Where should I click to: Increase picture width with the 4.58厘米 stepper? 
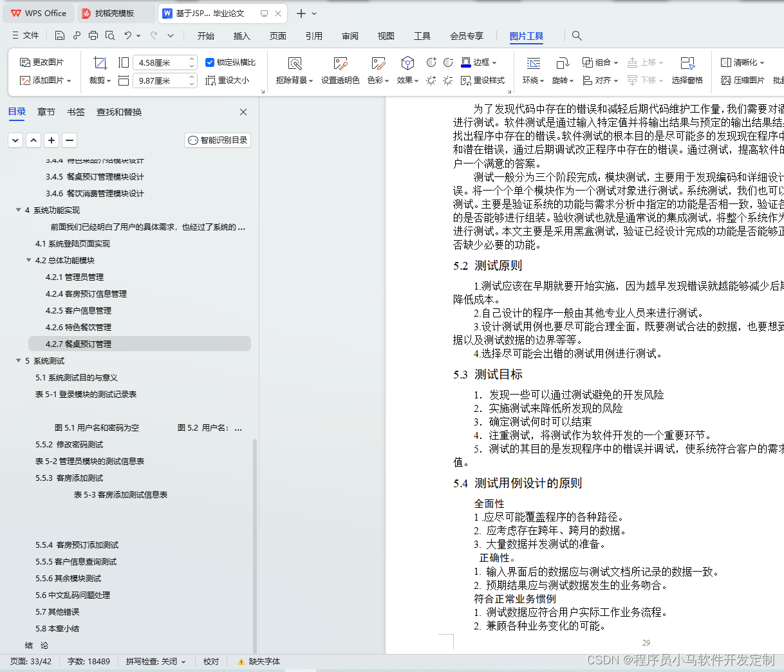pos(191,59)
